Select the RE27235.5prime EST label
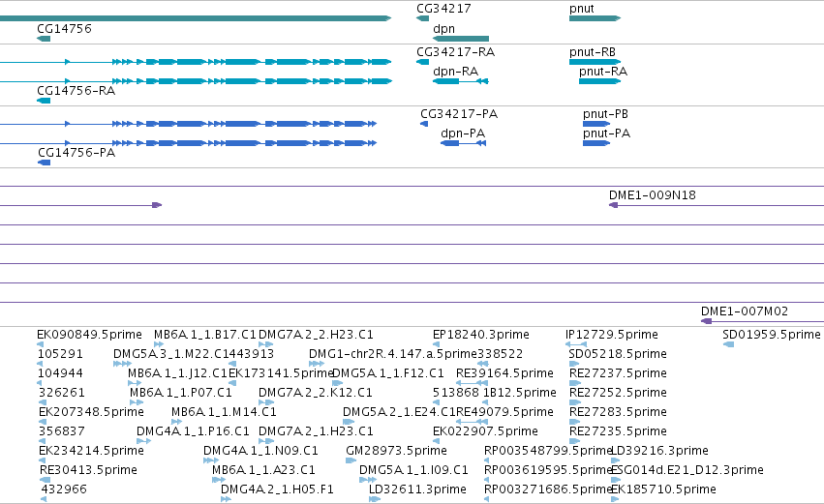Image resolution: width=824 pixels, height=504 pixels. [x=618, y=431]
